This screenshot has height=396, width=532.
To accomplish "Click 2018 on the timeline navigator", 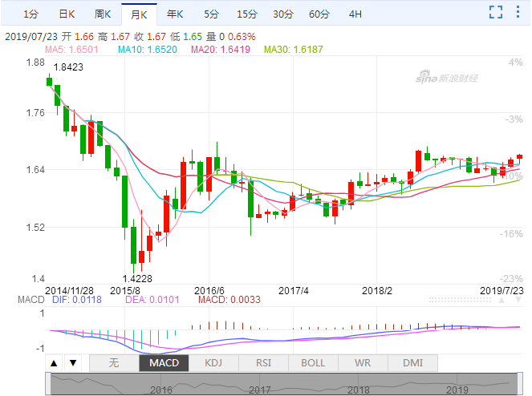I will (x=359, y=390).
